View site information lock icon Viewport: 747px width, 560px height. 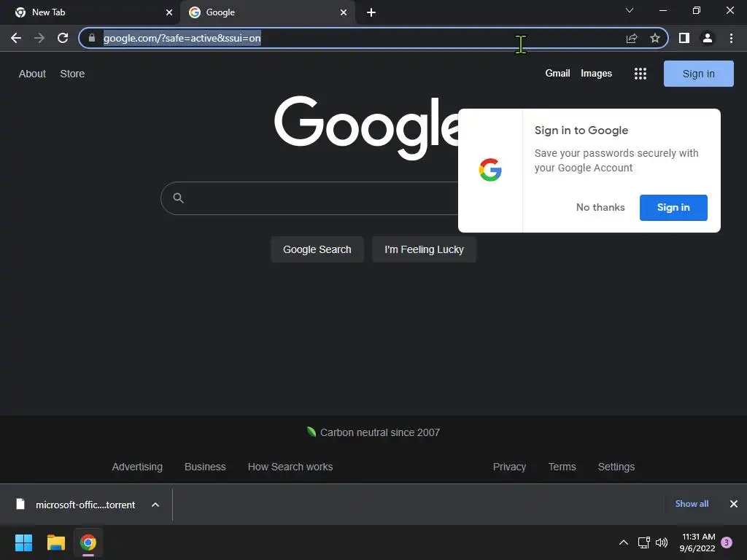pyautogui.click(x=92, y=38)
